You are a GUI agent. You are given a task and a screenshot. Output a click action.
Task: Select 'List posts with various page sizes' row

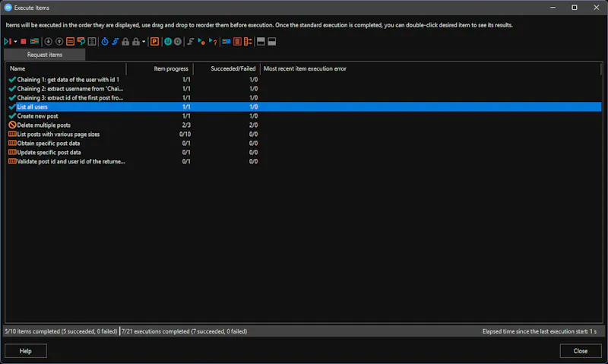[303, 135]
